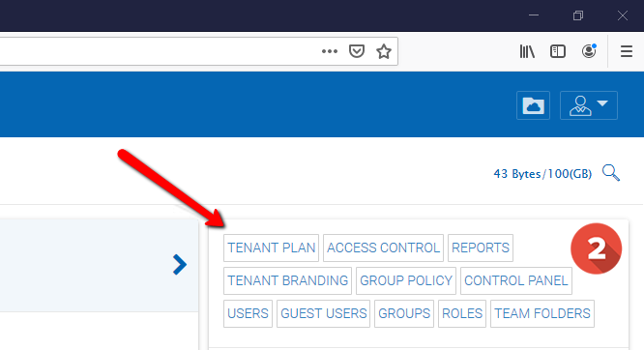This screenshot has height=350, width=644.
Task: Open Firefox account avatar menu
Action: [x=589, y=51]
